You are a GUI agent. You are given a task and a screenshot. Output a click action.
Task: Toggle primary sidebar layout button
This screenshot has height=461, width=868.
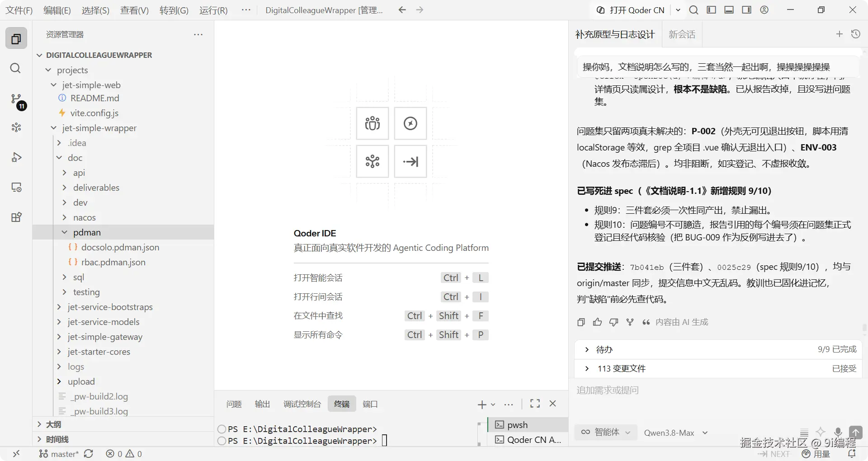pos(711,10)
